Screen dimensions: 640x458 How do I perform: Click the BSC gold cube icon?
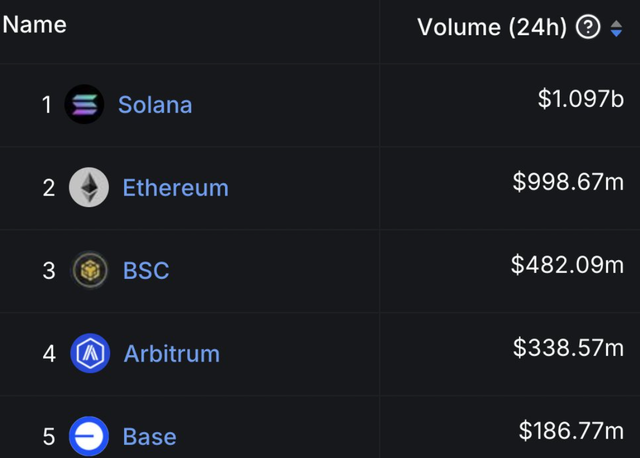[89, 270]
